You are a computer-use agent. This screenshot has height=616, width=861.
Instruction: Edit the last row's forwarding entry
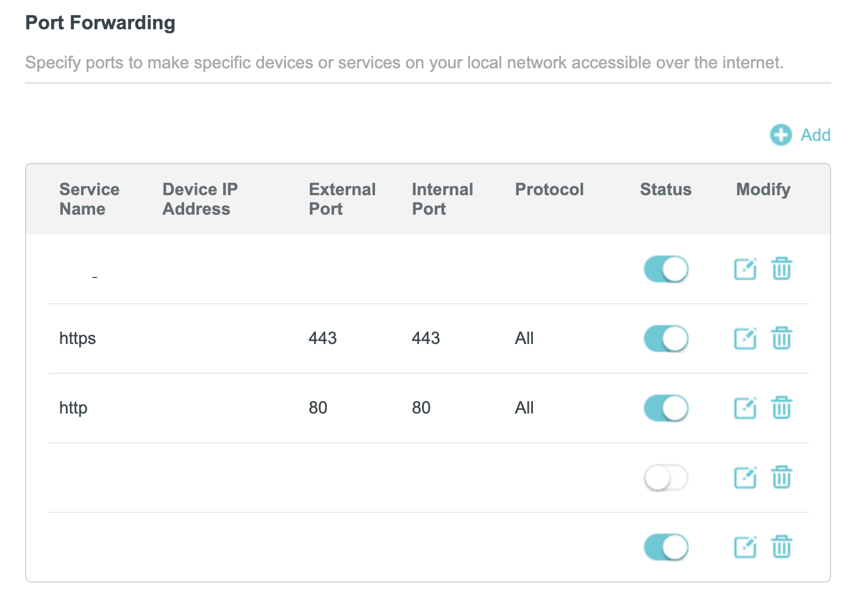pos(745,547)
